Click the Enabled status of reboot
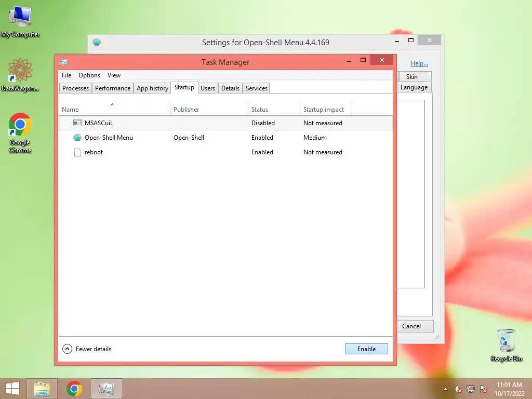532x399 pixels. point(262,152)
